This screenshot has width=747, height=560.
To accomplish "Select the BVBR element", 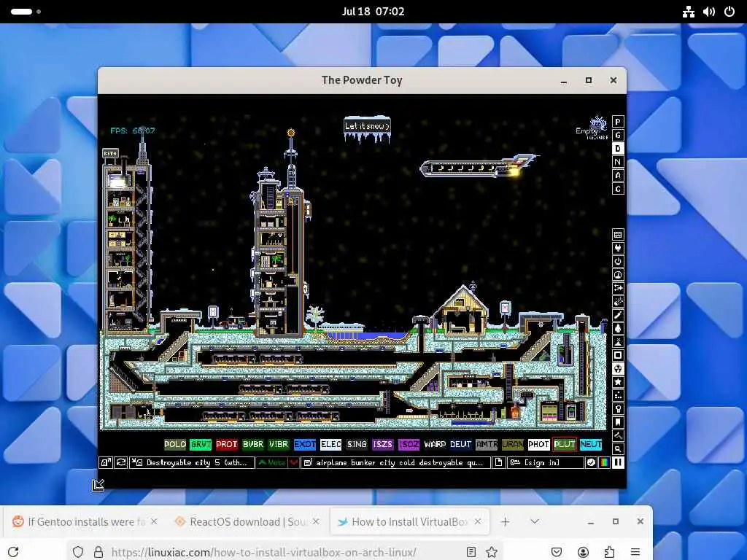I will (x=252, y=444).
